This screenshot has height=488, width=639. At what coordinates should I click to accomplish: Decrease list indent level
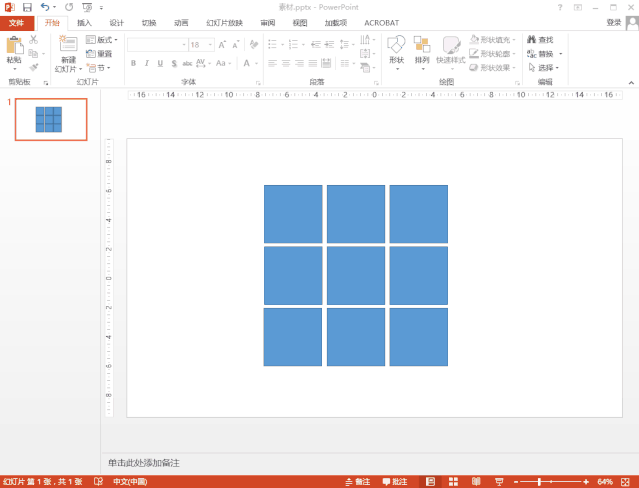click(x=315, y=44)
